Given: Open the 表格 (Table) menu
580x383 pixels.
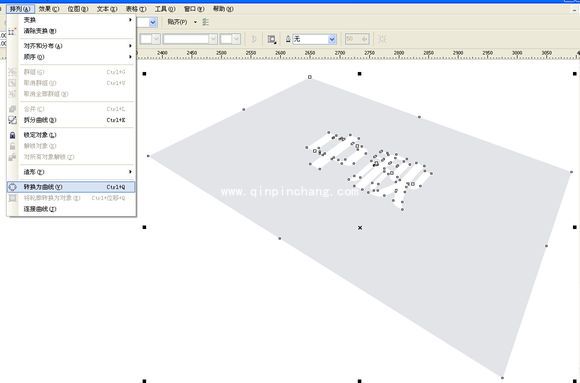Looking at the screenshot, I should (x=136, y=9).
